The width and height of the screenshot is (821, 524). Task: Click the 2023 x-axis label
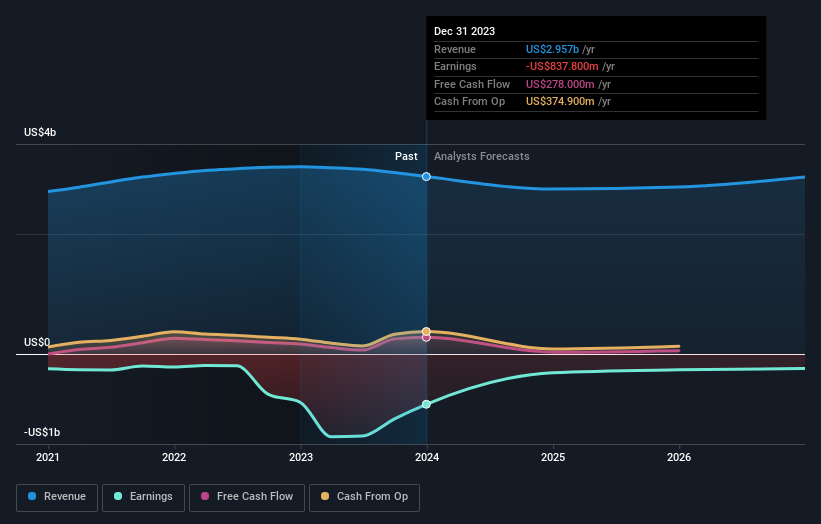[301, 458]
